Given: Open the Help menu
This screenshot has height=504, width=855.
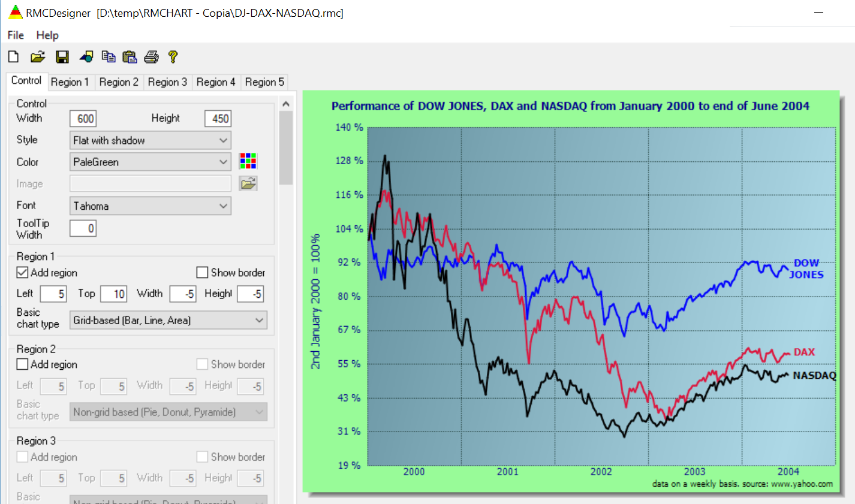Looking at the screenshot, I should coord(47,35).
